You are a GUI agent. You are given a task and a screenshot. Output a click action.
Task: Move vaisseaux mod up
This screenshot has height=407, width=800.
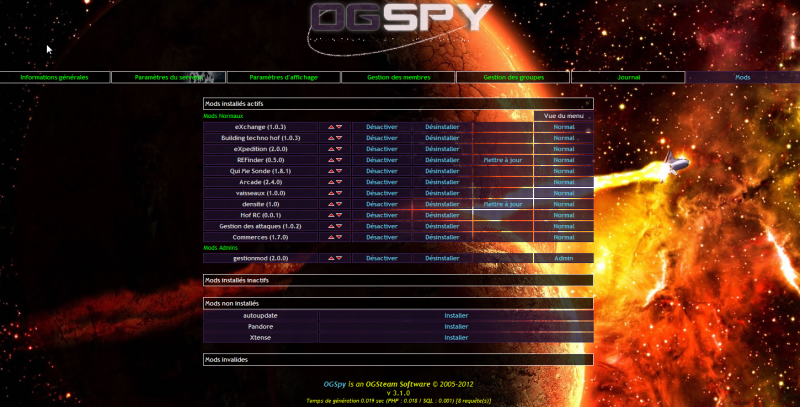[x=331, y=193]
